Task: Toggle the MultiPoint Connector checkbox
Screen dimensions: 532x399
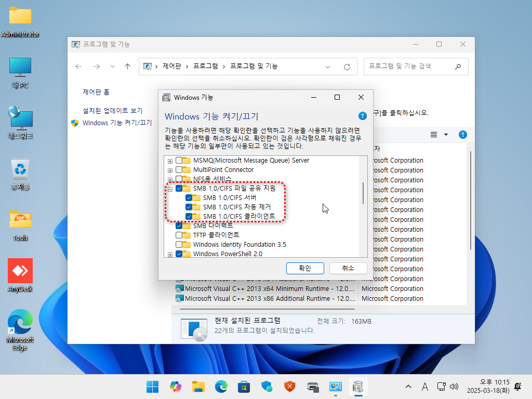Action: point(179,170)
